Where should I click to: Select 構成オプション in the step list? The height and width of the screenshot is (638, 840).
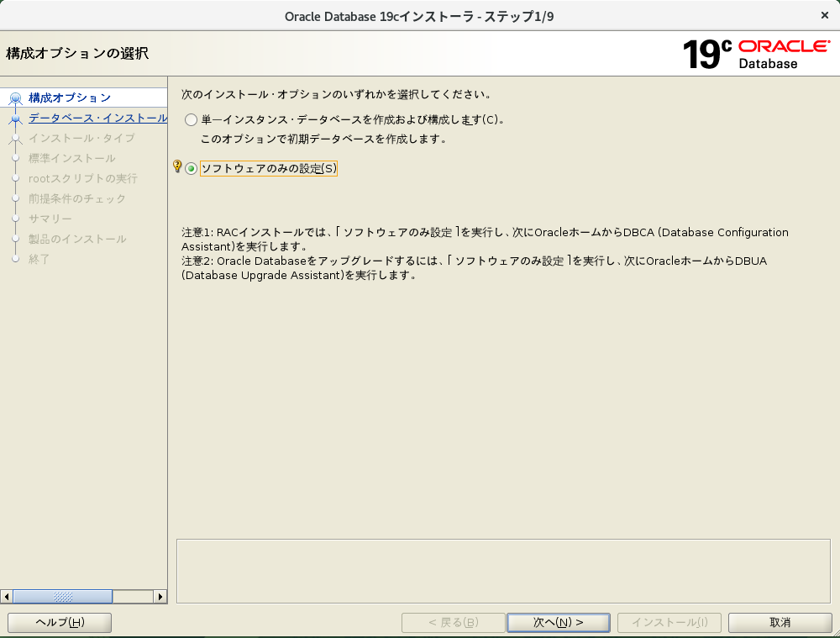69,98
